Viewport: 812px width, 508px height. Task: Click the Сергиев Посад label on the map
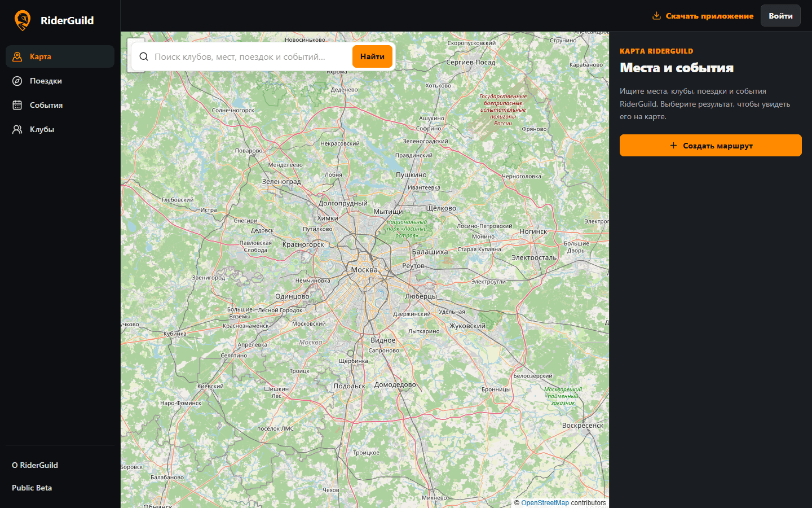tap(471, 62)
